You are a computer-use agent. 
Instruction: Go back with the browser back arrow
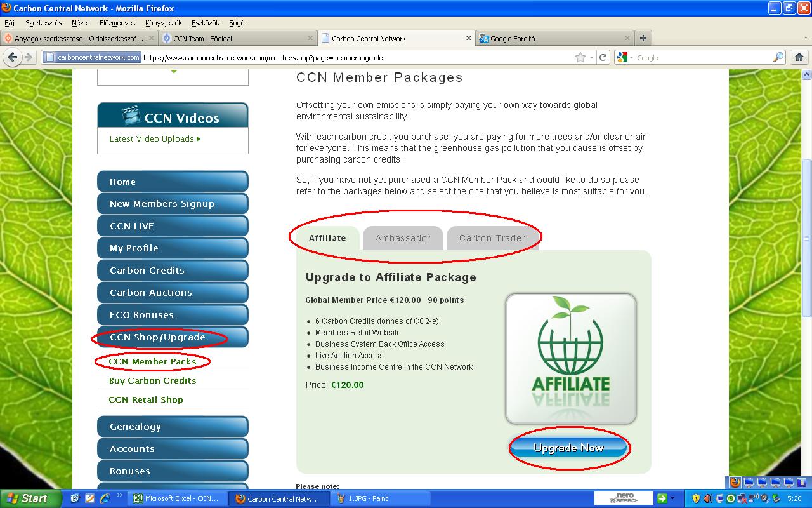[13, 57]
